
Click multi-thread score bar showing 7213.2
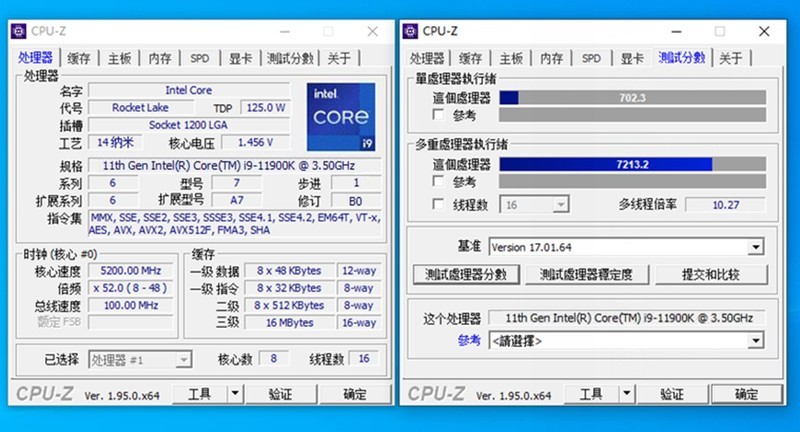(633, 164)
